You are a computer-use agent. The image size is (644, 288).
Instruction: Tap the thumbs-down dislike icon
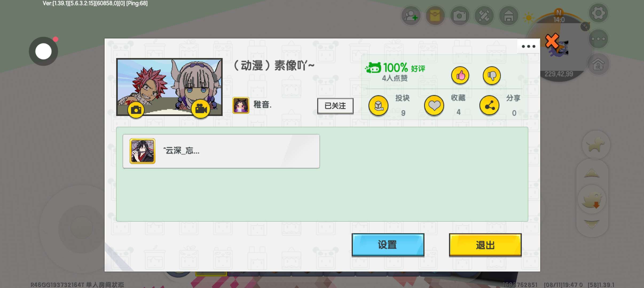[492, 75]
